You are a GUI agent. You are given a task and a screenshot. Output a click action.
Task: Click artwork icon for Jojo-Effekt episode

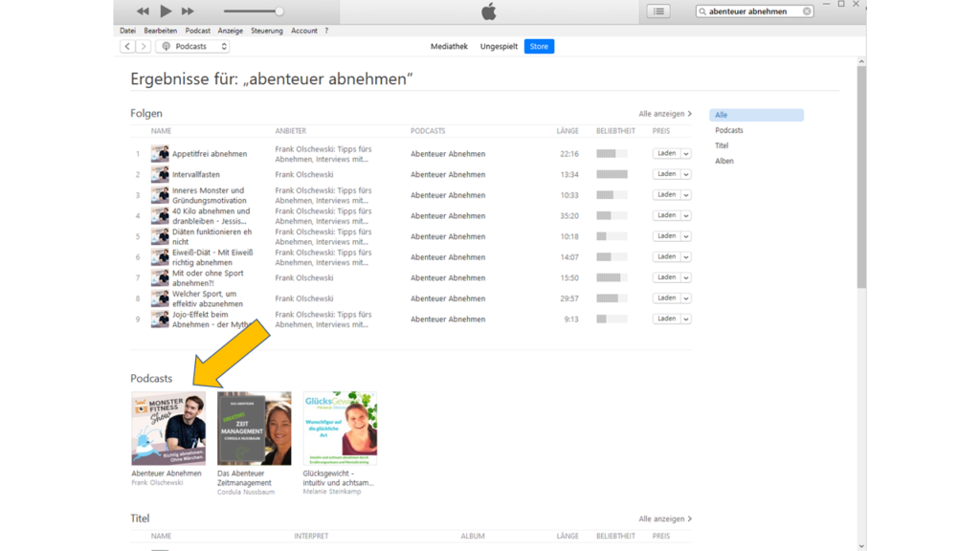[160, 319]
